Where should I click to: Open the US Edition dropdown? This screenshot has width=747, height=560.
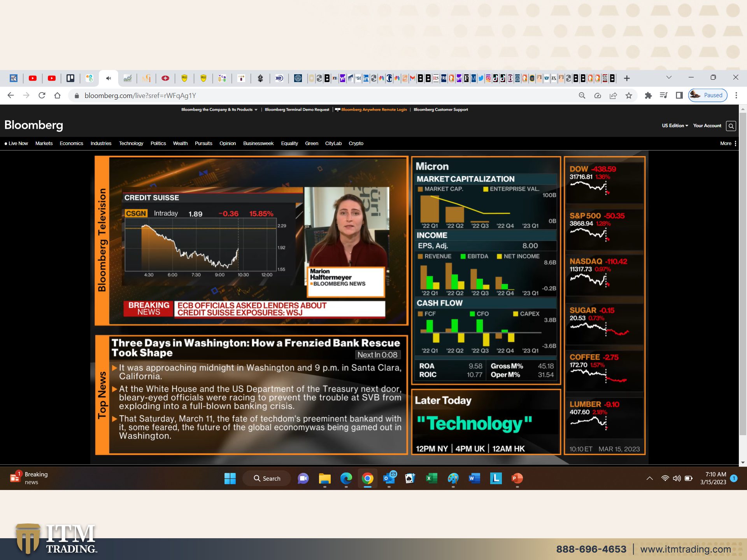675,126
